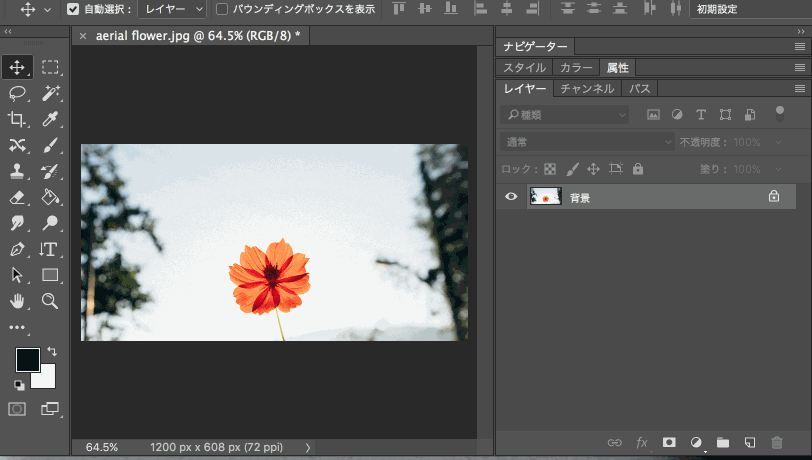Switch to the チャンネル tab
812x460 pixels.
587,89
